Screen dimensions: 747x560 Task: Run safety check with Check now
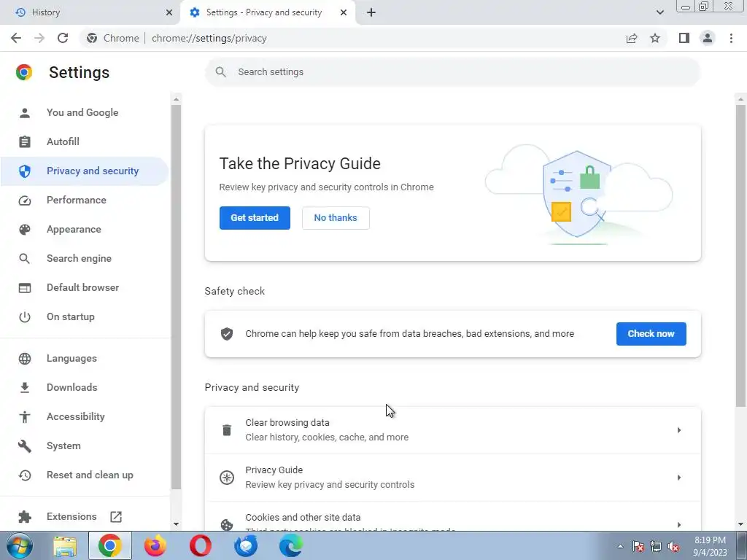click(x=651, y=334)
